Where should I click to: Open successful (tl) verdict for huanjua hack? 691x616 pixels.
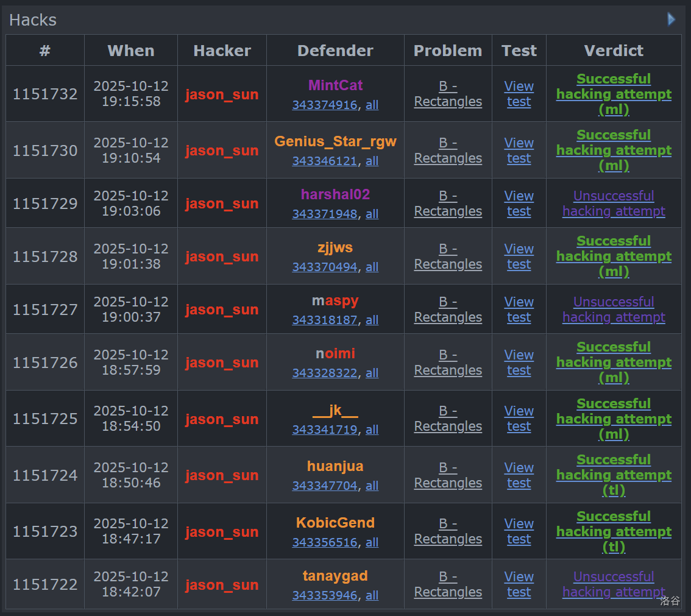coord(614,475)
